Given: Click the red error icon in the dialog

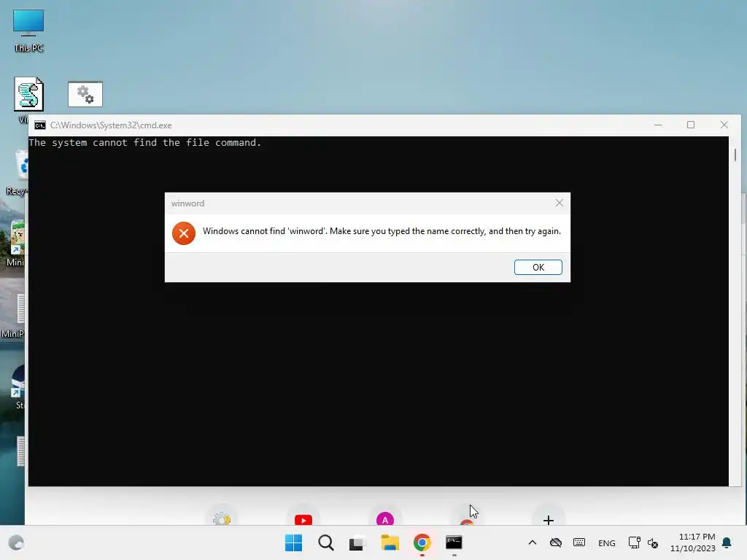Looking at the screenshot, I should pos(184,233).
